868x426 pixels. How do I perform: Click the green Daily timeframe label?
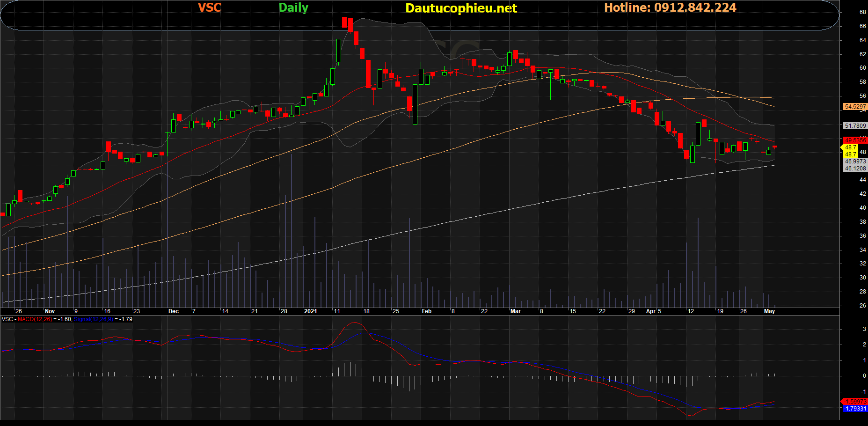(293, 7)
